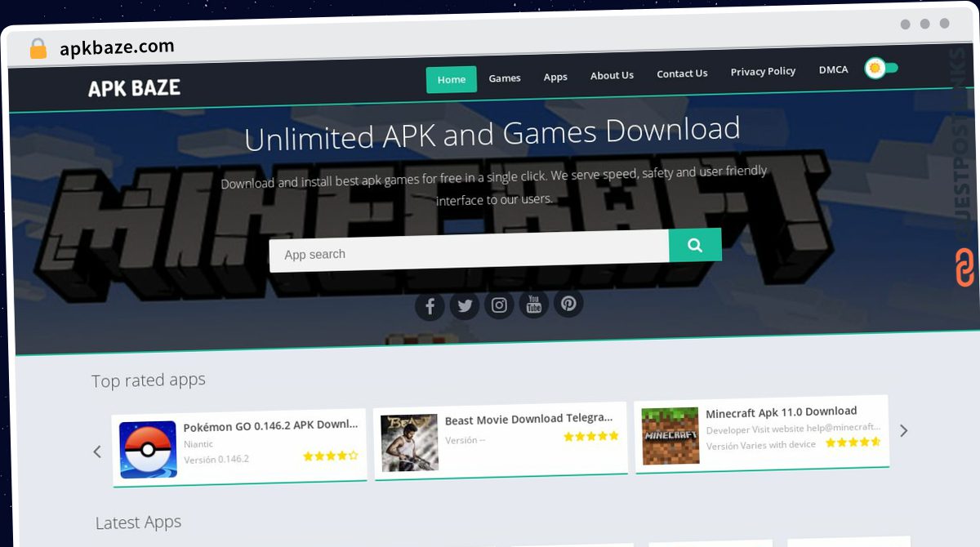980x547 pixels.
Task: Click the Top rated apps heading
Action: point(149,380)
